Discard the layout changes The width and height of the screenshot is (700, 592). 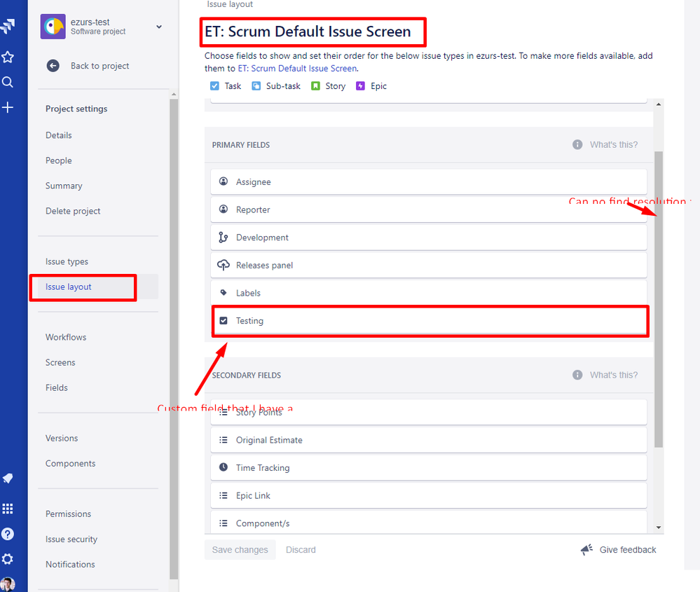tap(301, 549)
